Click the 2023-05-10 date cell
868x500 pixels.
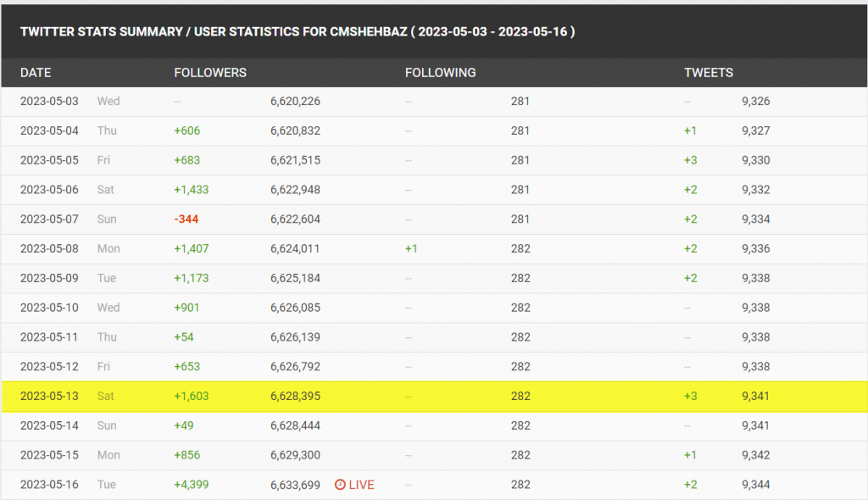(49, 308)
